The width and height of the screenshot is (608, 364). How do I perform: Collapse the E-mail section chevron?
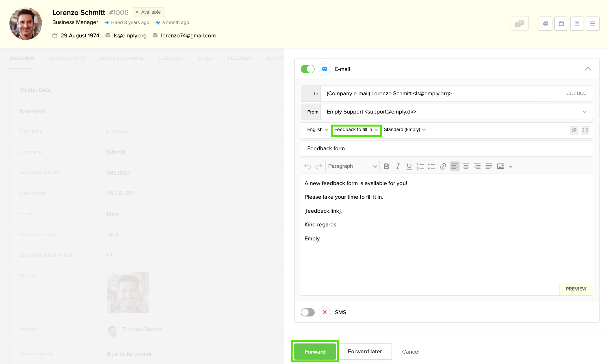[587, 69]
